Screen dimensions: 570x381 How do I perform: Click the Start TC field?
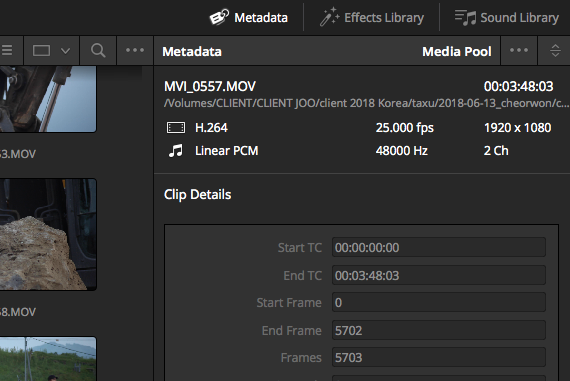point(439,248)
